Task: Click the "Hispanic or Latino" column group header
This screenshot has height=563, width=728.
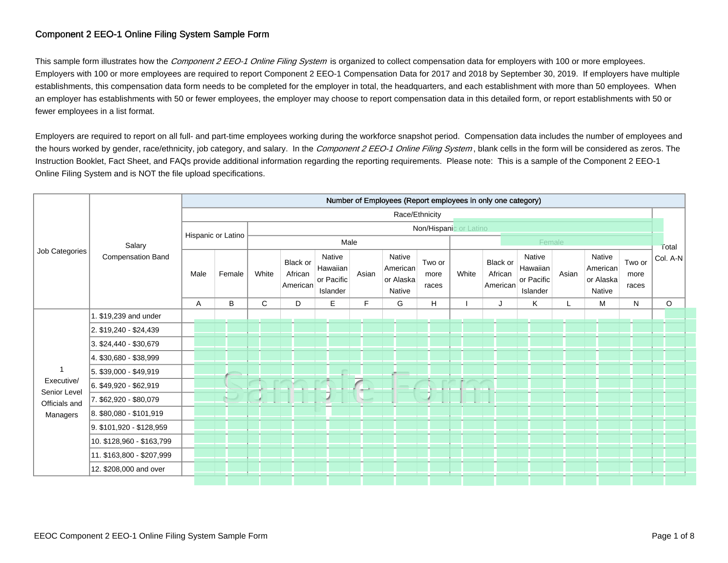Action: pos(215,235)
